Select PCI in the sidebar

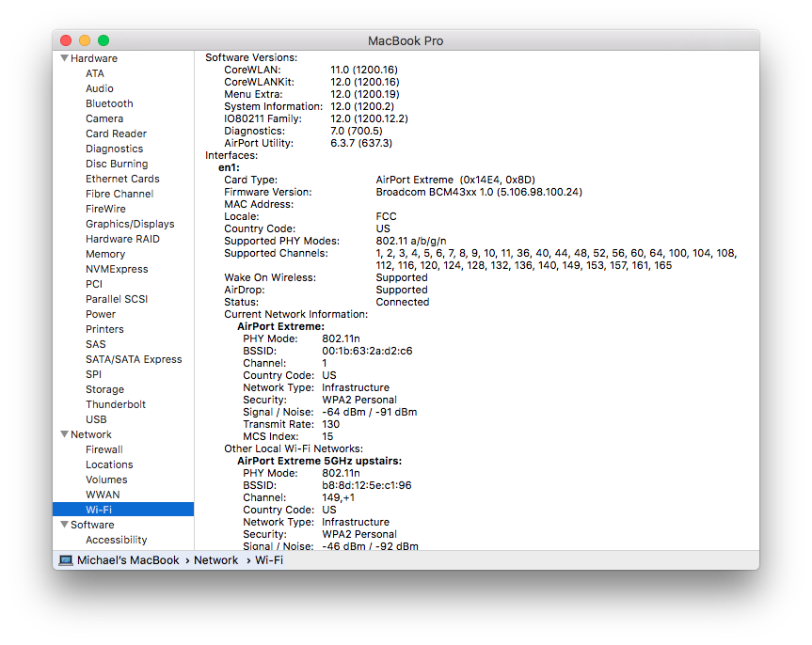pos(94,284)
